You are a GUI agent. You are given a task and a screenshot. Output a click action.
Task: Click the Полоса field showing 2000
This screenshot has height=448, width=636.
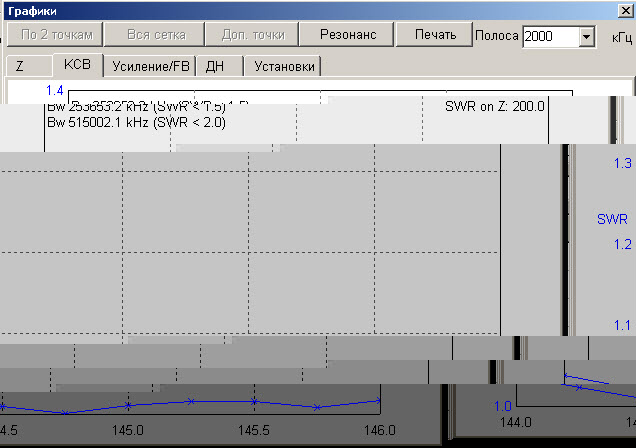(548, 36)
